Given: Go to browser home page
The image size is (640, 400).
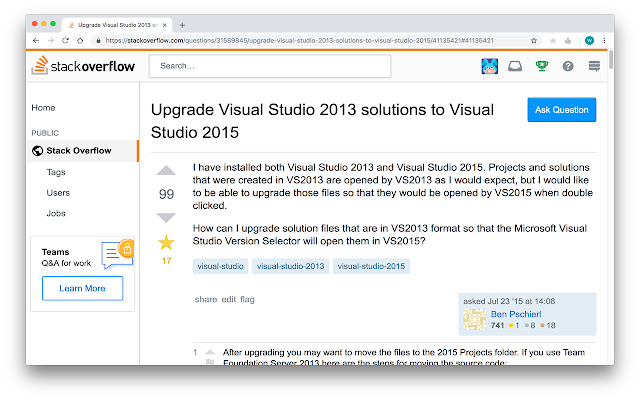Looking at the screenshot, I should (x=80, y=40).
